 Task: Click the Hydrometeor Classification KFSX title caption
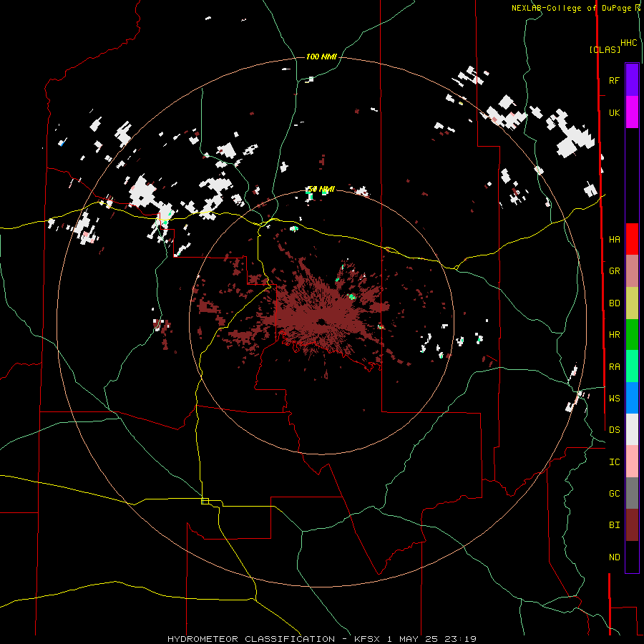(321, 639)
